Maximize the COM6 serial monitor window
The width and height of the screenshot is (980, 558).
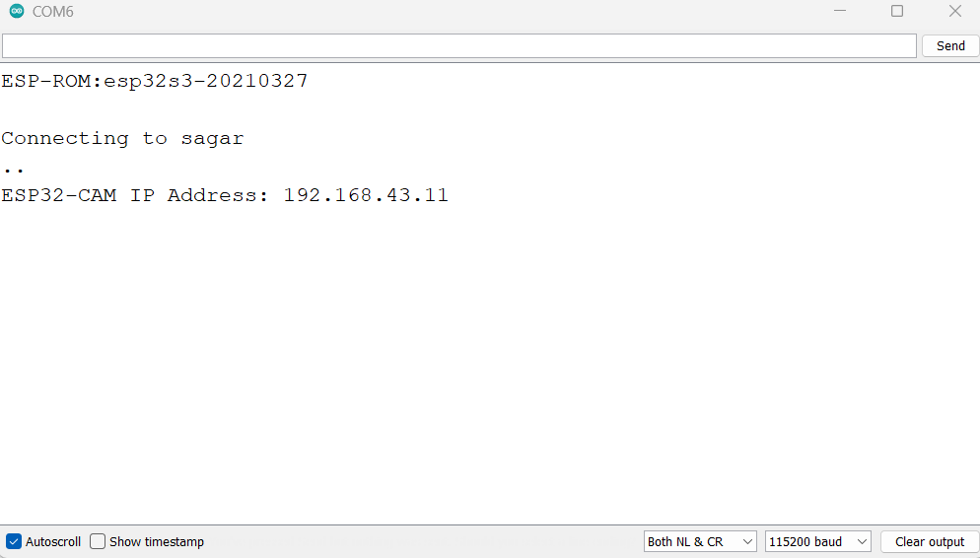click(896, 12)
